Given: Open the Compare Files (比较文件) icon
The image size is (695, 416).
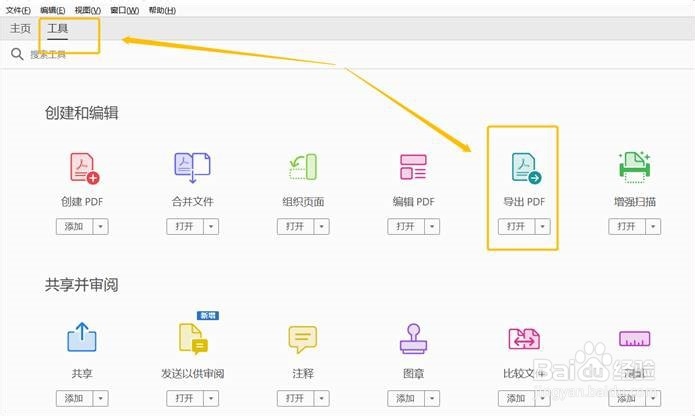Looking at the screenshot, I should click(x=524, y=339).
